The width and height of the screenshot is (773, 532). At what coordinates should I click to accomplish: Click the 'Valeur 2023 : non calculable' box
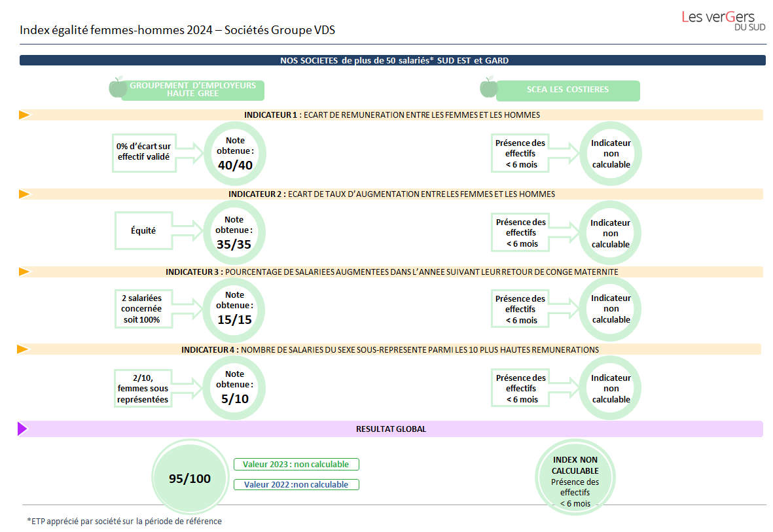click(x=297, y=465)
